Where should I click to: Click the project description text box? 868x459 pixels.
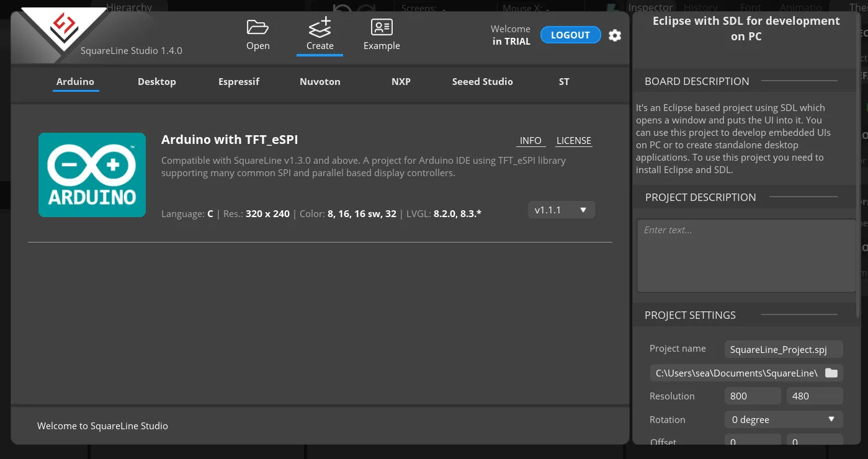(746, 255)
